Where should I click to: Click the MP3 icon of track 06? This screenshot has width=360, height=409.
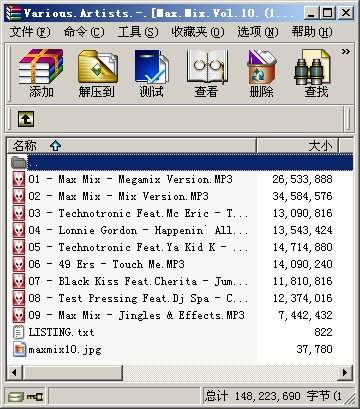(19, 264)
